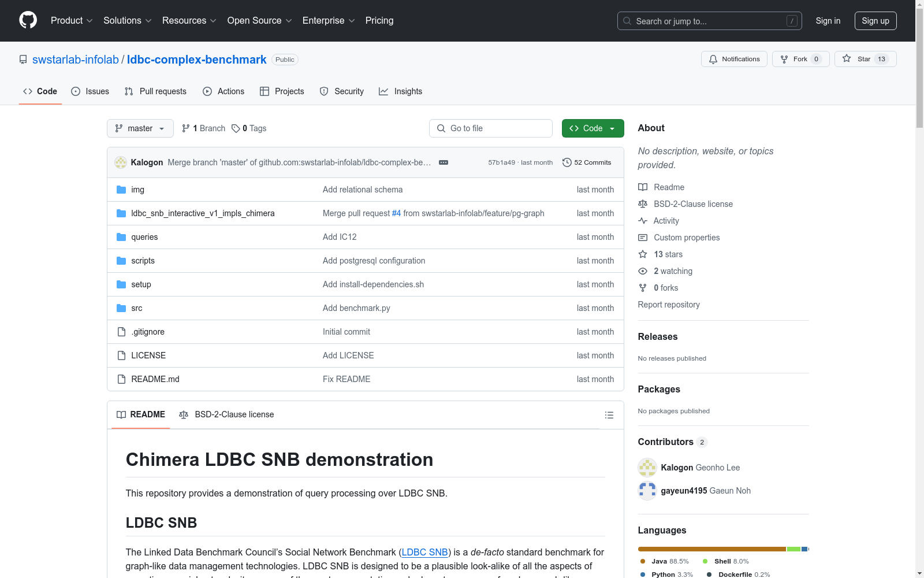The height and width of the screenshot is (578, 924).
Task: Open the Insights tab
Action: (400, 91)
